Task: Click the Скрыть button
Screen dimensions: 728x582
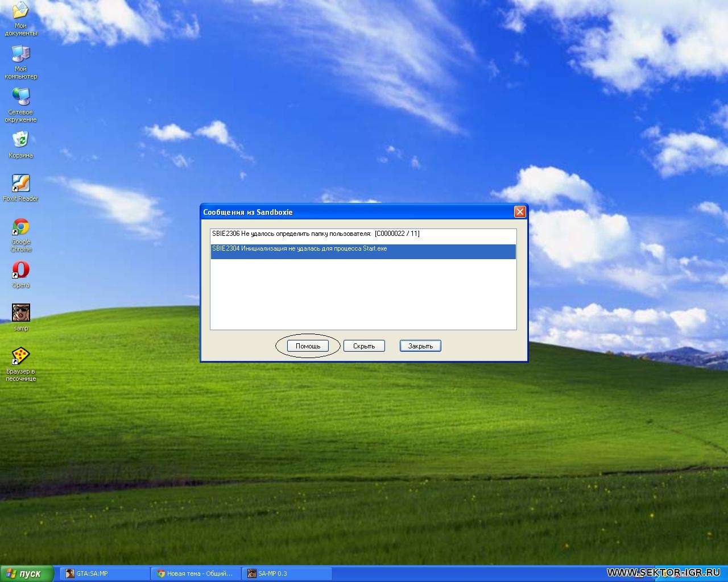Action: [364, 346]
